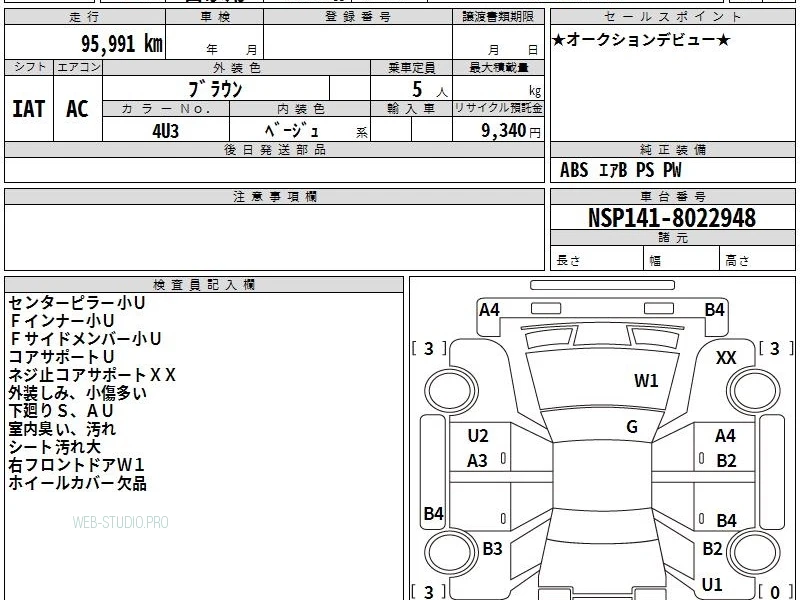Click the 走行 header cell
The image size is (800, 600).
[85, 17]
